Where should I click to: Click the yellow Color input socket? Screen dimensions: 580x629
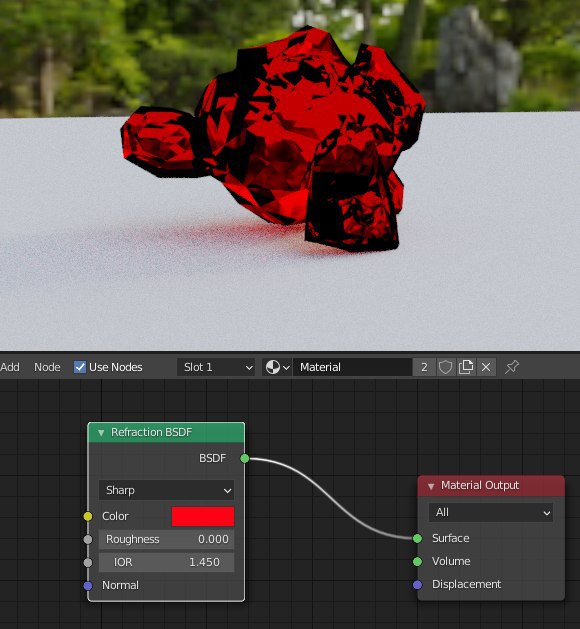coord(88,516)
